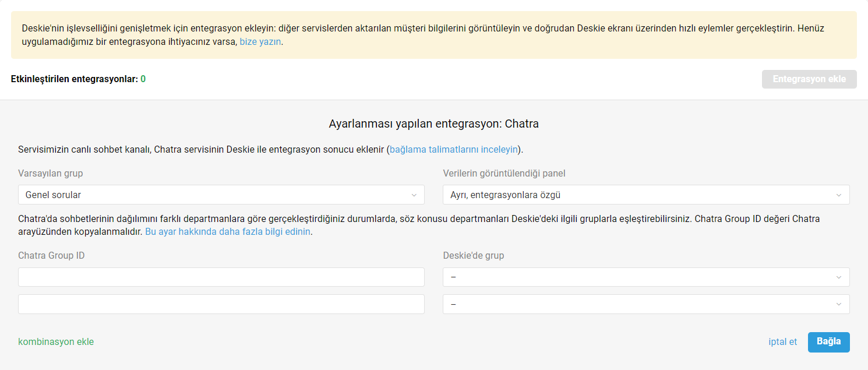Focus the first Chatra Group ID field
Screen dimensions: 868x370
click(x=221, y=277)
